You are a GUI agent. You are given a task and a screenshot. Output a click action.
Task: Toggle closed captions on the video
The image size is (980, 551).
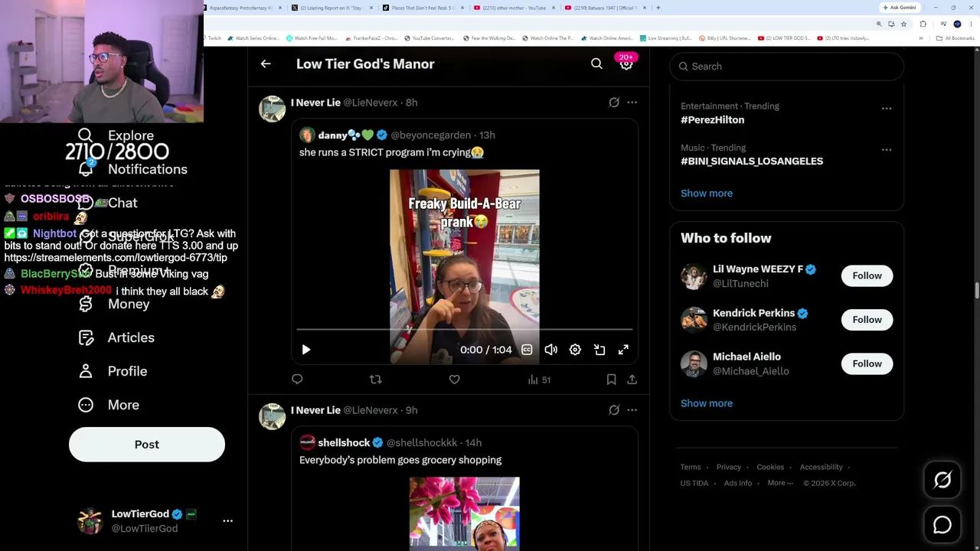[x=527, y=350]
